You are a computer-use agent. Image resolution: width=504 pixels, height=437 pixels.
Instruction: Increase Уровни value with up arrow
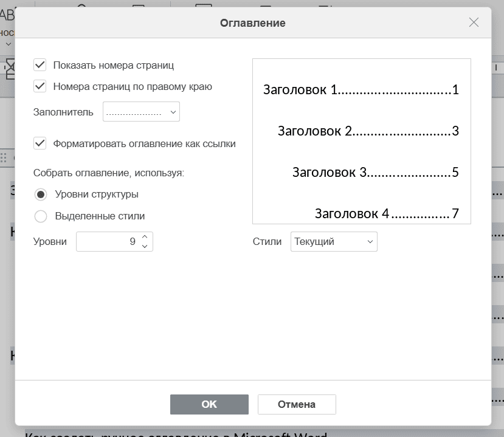pyautogui.click(x=145, y=237)
